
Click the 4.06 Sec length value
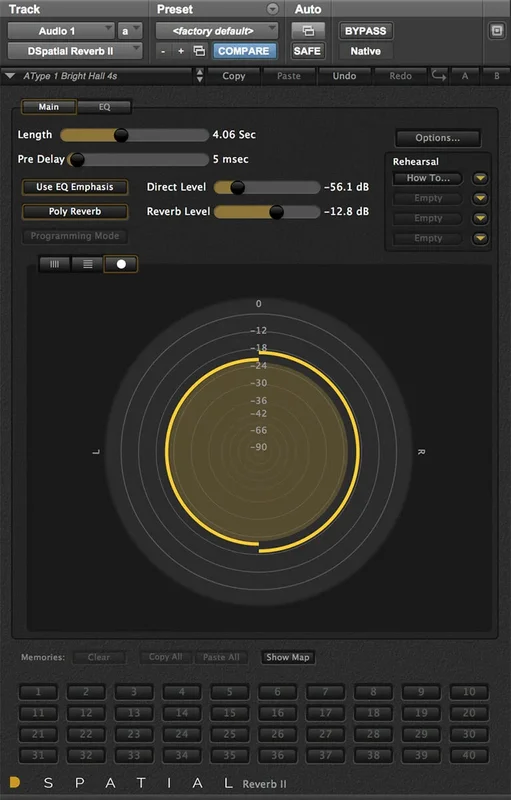tap(234, 135)
